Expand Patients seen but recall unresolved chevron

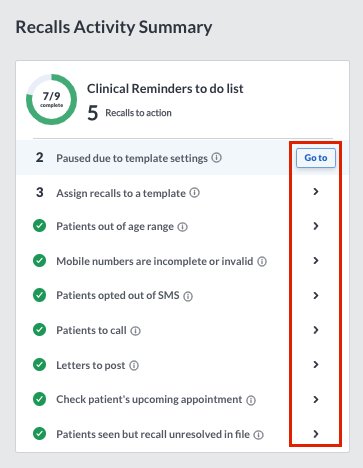tap(316, 434)
